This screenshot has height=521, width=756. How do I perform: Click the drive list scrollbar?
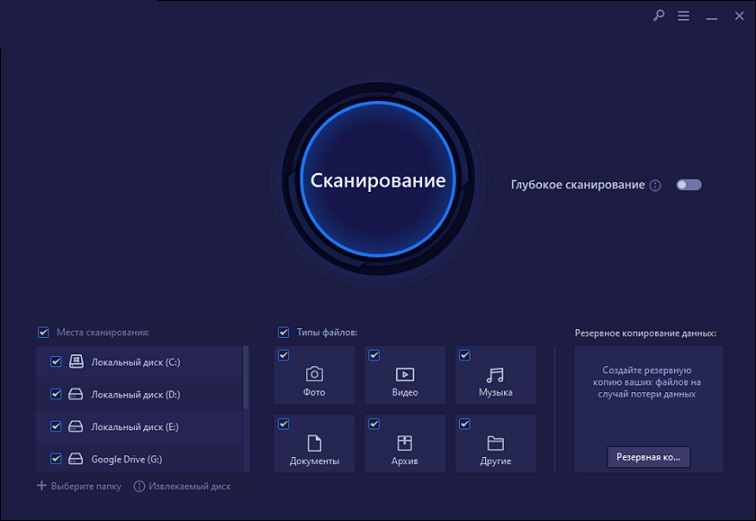pos(246,378)
